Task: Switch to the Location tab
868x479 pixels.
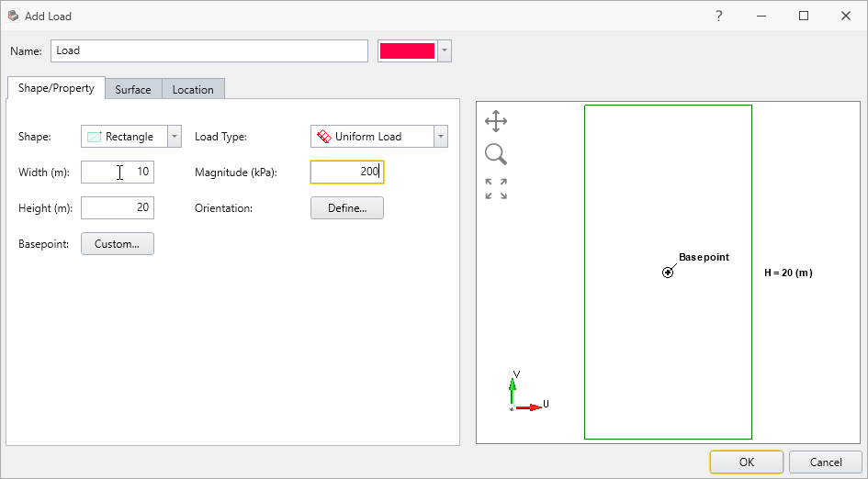Action: 193,90
